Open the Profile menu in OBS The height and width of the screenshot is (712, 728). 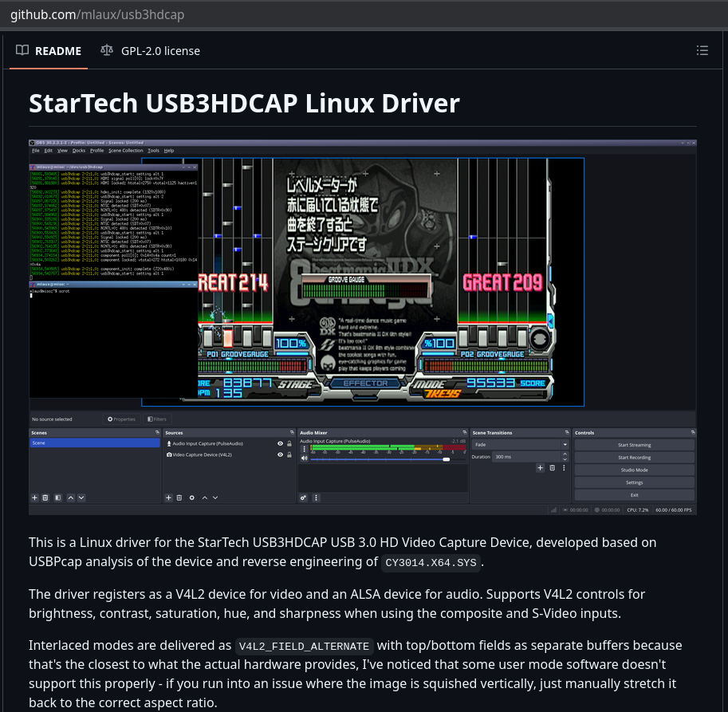[x=97, y=151]
